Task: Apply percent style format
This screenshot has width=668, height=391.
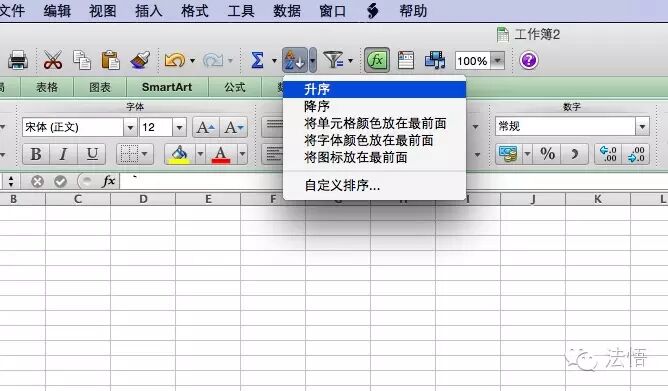Action: coord(547,154)
